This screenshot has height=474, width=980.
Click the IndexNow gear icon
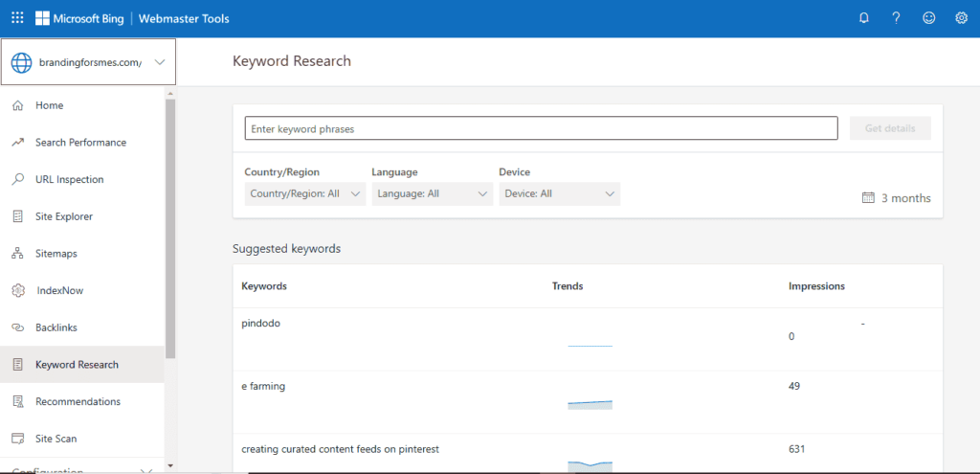point(17,291)
